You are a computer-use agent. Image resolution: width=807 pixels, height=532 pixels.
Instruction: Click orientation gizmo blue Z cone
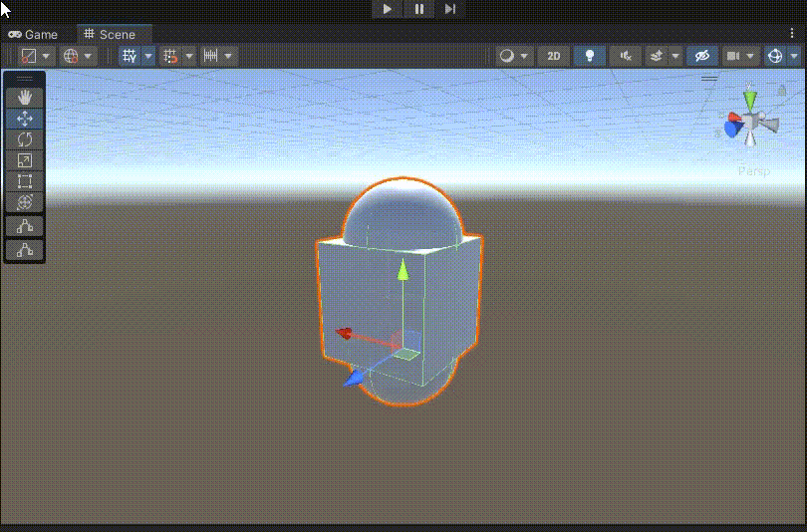click(733, 130)
